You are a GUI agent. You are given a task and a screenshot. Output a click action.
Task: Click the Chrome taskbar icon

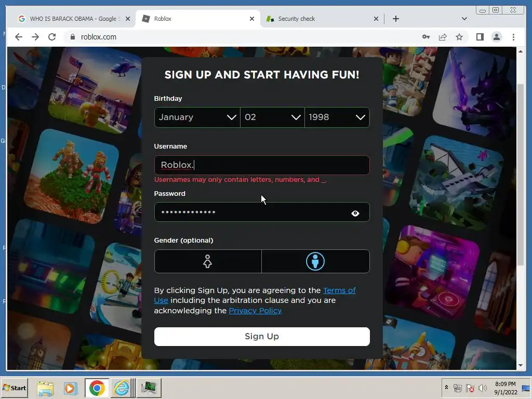click(97, 388)
